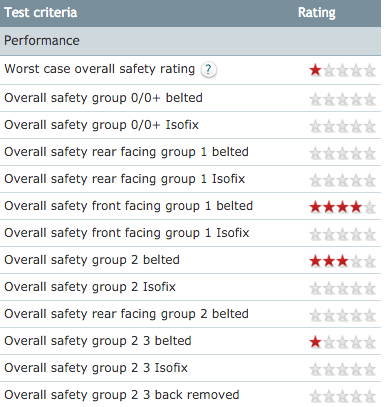The image size is (386, 407).
Task: Click the empty stars for group 2 3 back removed
Action: (x=343, y=396)
